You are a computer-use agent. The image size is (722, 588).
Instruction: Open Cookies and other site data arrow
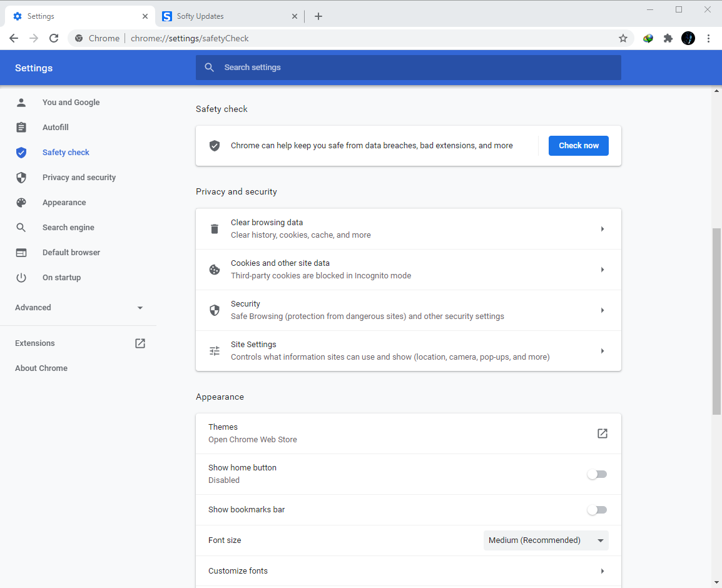coord(602,270)
